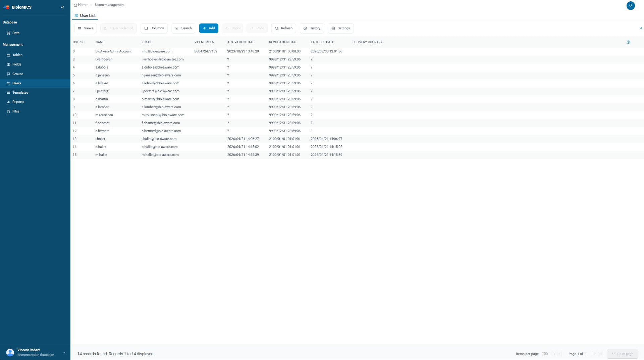Image resolution: width=644 pixels, height=360 pixels.
Task: Open the History panel
Action: [312, 28]
